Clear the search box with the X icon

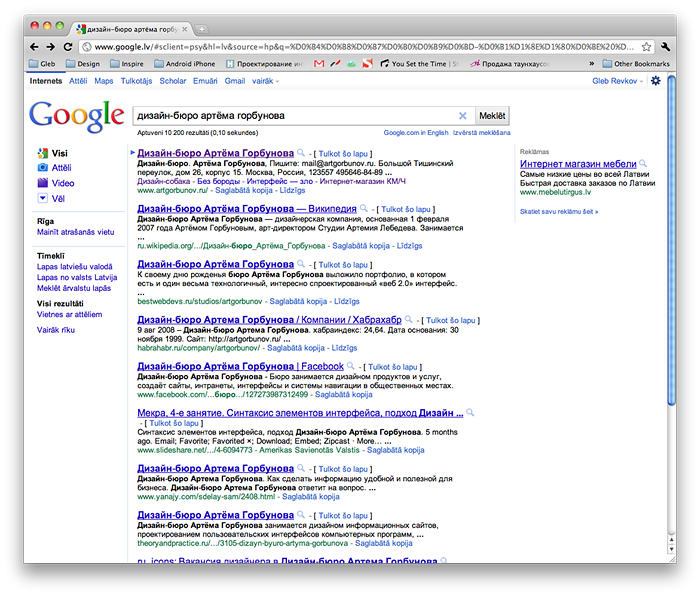[x=462, y=116]
